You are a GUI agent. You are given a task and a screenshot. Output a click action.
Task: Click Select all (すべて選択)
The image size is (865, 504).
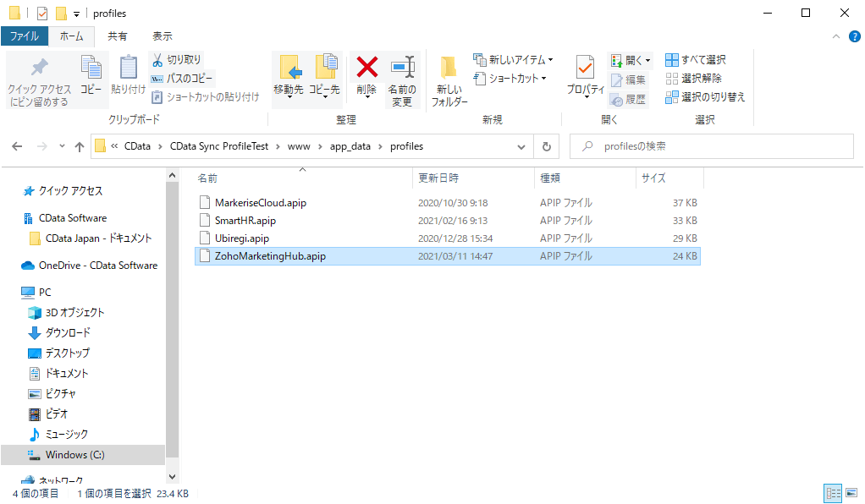pyautogui.click(x=695, y=59)
